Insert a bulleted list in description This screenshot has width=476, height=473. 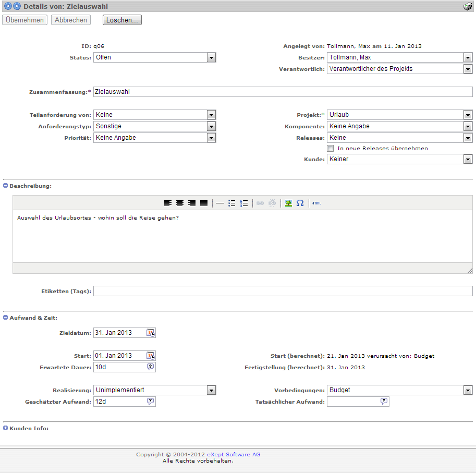coord(232,203)
